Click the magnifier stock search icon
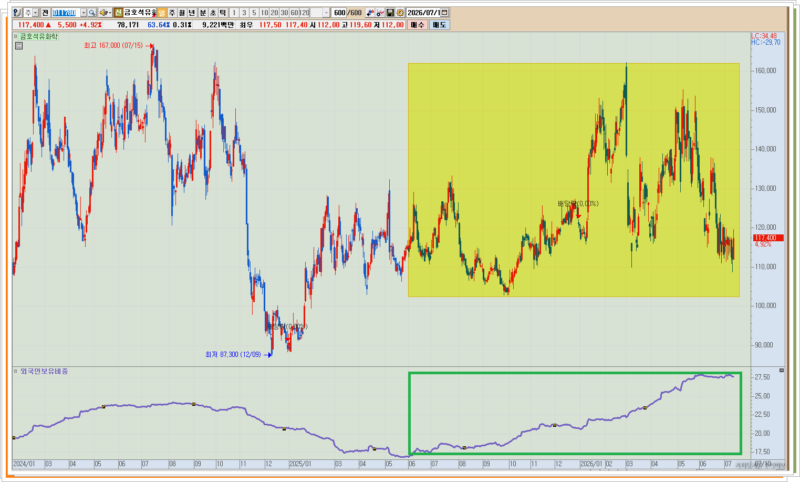Viewport: 800px width, 482px height. [92, 12]
